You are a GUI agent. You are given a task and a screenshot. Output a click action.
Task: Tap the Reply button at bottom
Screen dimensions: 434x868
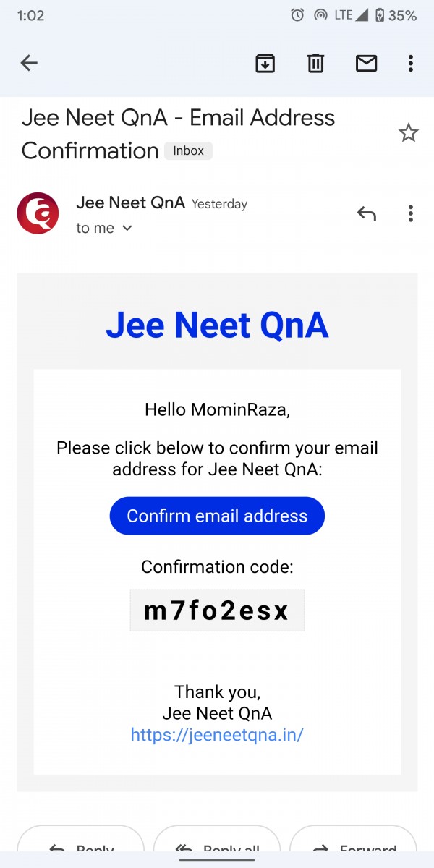[80, 848]
